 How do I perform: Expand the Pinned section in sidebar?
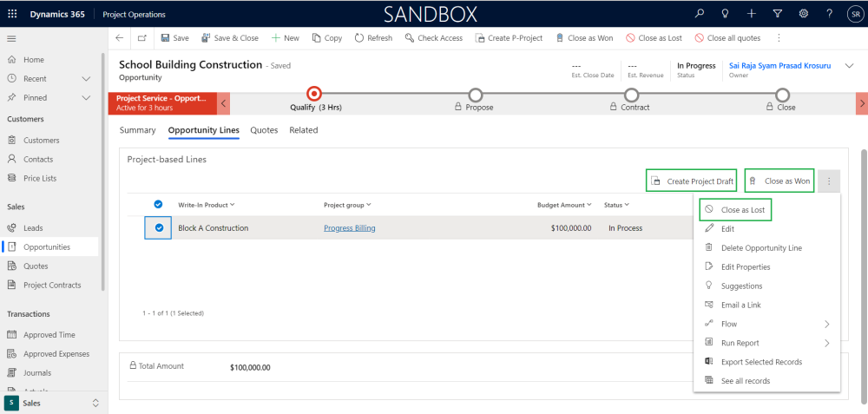pos(86,97)
